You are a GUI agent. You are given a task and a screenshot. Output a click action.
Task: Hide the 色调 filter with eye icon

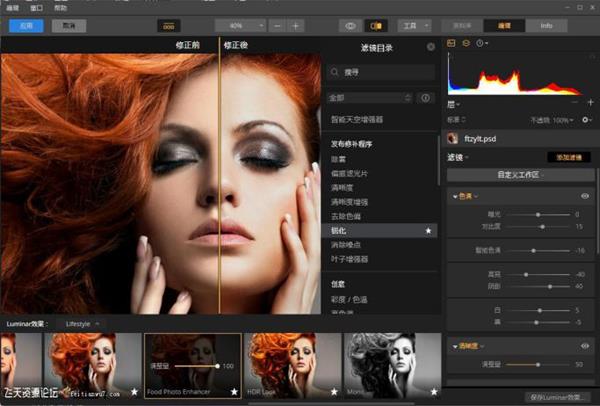tap(584, 196)
